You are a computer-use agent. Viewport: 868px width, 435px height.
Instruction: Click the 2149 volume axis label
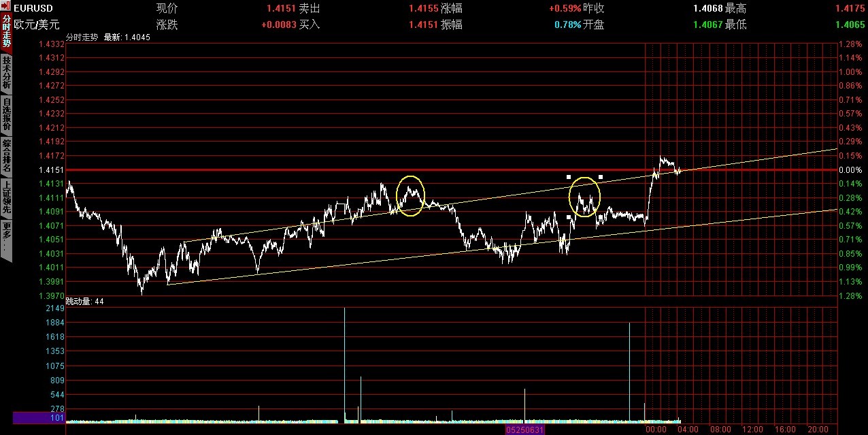tap(54, 308)
